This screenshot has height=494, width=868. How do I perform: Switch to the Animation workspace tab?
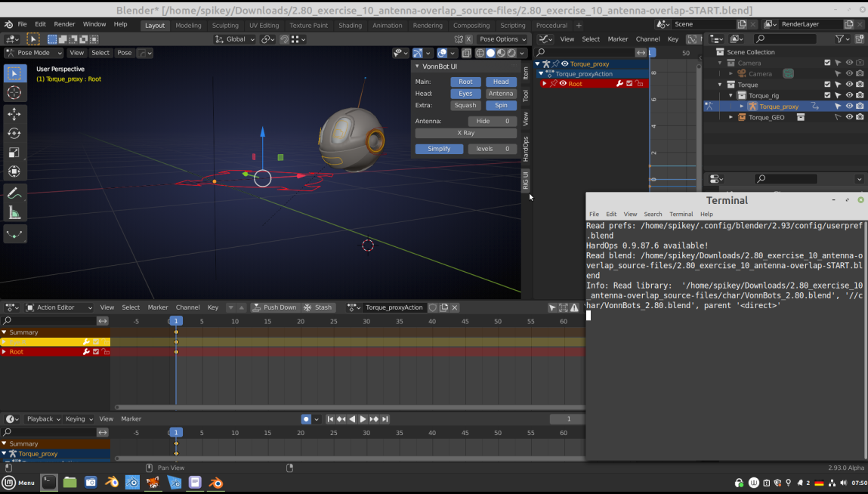pyautogui.click(x=387, y=26)
